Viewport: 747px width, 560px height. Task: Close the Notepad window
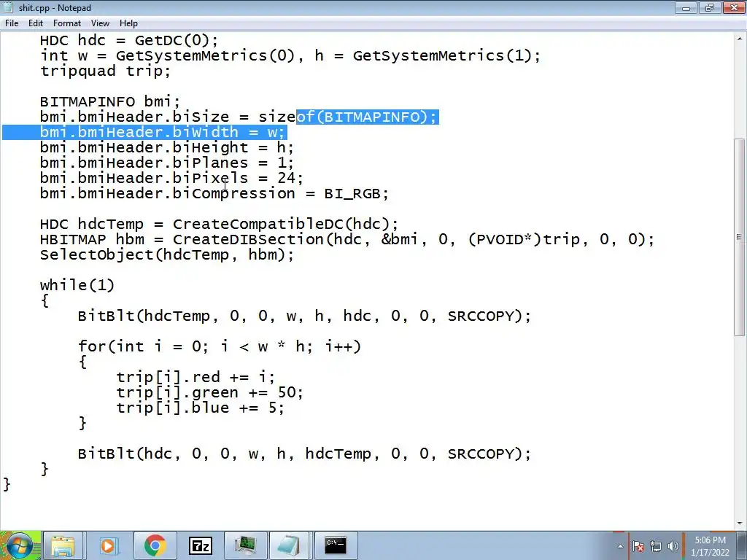pyautogui.click(x=732, y=7)
